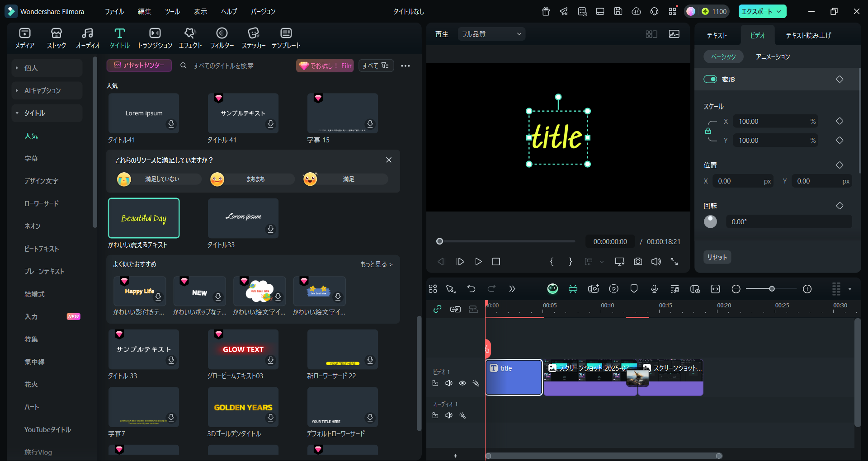Image resolution: width=868 pixels, height=461 pixels.
Task: Open the Edit (編集) menu
Action: (x=145, y=11)
